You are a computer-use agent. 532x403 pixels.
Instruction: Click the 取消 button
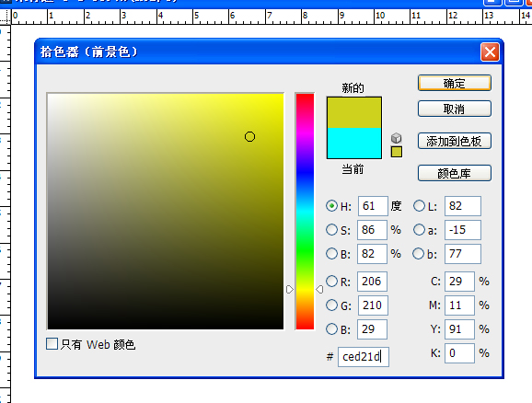click(x=455, y=109)
